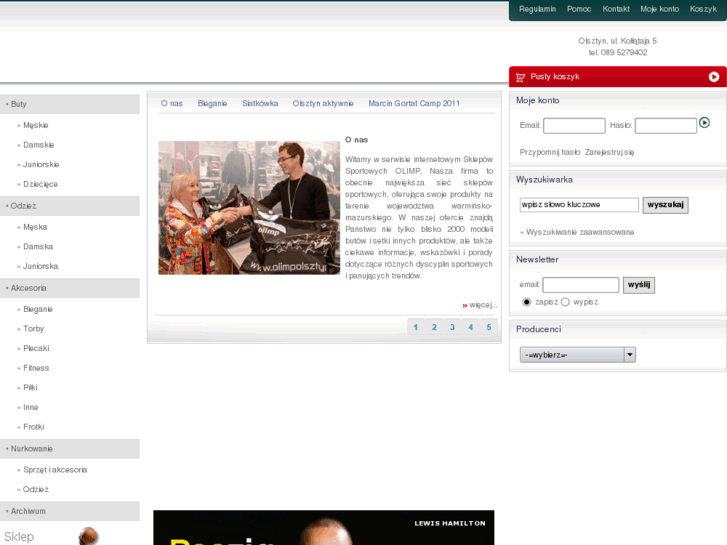The width and height of the screenshot is (727, 545).
Task: Click the wyślij newsletter button
Action: [639, 285]
